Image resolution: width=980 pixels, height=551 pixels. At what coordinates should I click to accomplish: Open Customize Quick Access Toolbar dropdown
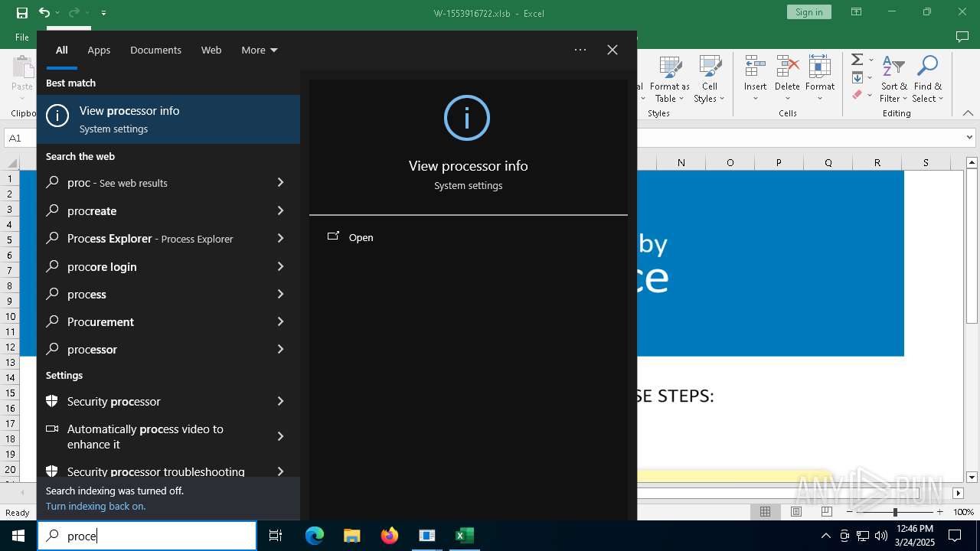pos(103,13)
